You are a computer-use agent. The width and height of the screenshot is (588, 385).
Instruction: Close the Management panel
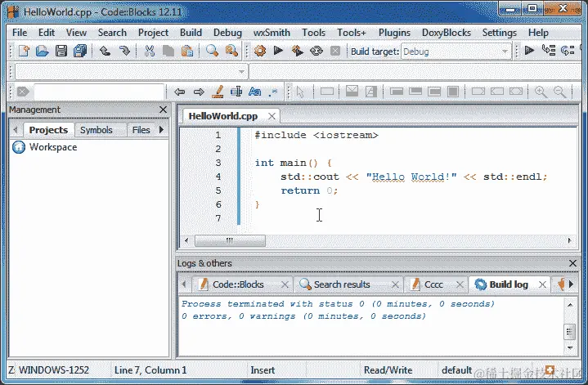[163, 110]
